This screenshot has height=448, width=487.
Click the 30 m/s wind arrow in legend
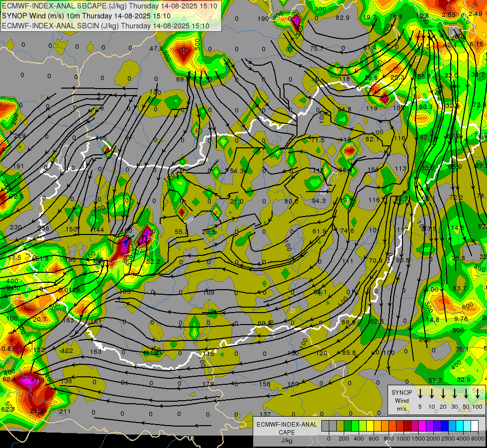(x=455, y=393)
